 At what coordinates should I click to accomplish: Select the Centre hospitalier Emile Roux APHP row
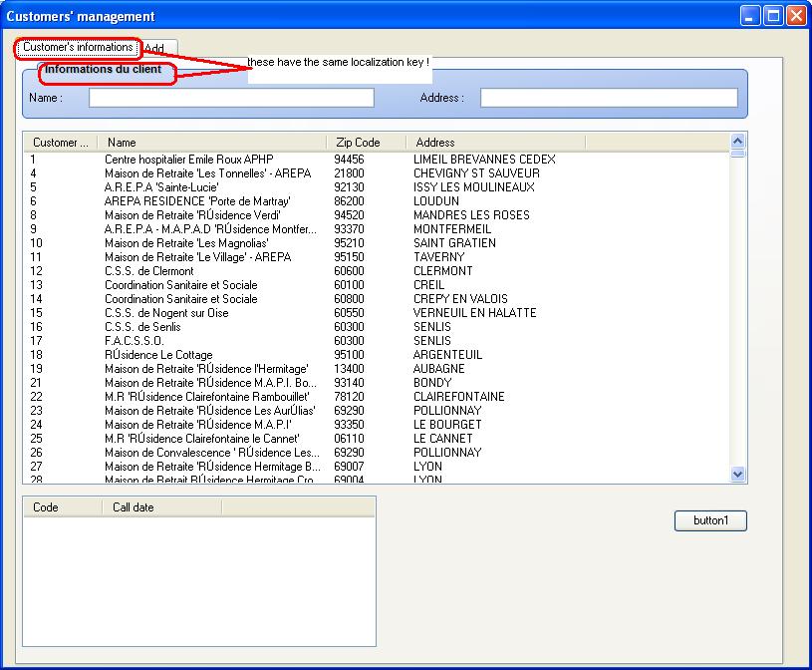[x=188, y=160]
